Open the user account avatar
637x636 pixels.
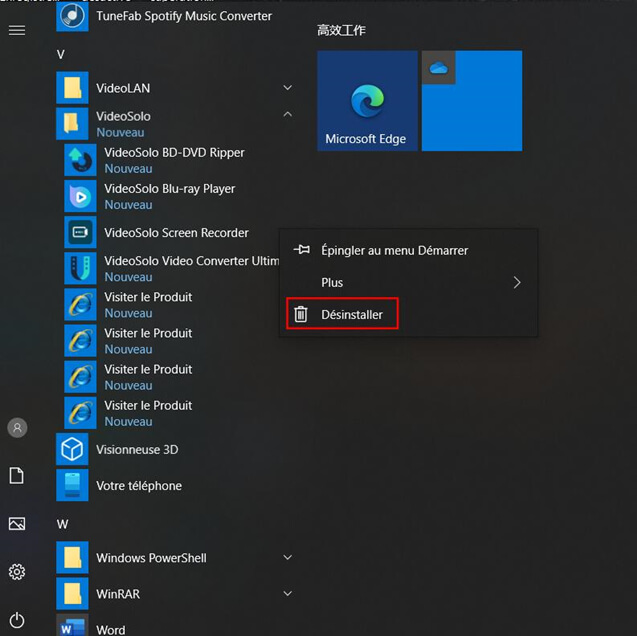point(17,428)
